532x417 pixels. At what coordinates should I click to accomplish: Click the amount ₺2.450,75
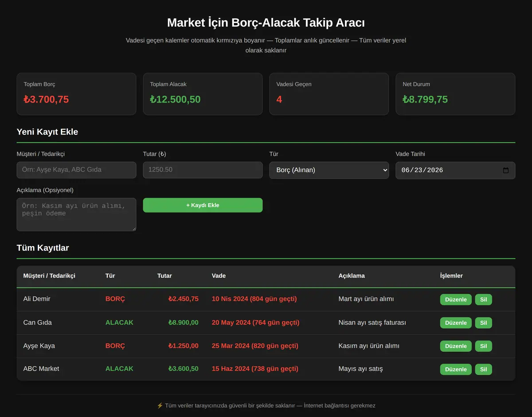pos(183,299)
